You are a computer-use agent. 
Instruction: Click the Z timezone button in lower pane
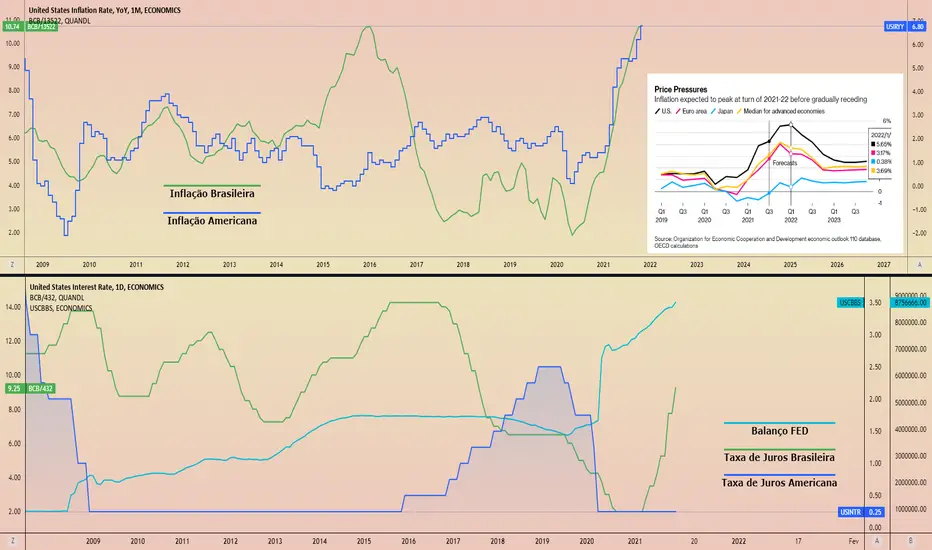[x=12, y=541]
